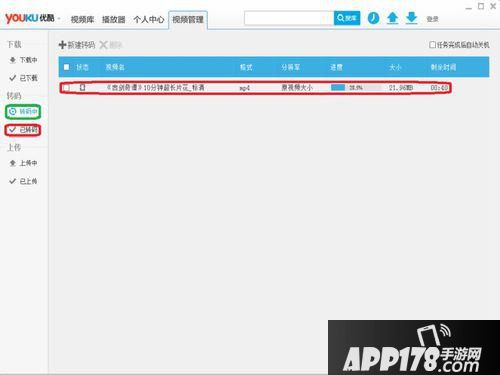Open the 个人中心 tab
500x375 pixels.
(148, 19)
